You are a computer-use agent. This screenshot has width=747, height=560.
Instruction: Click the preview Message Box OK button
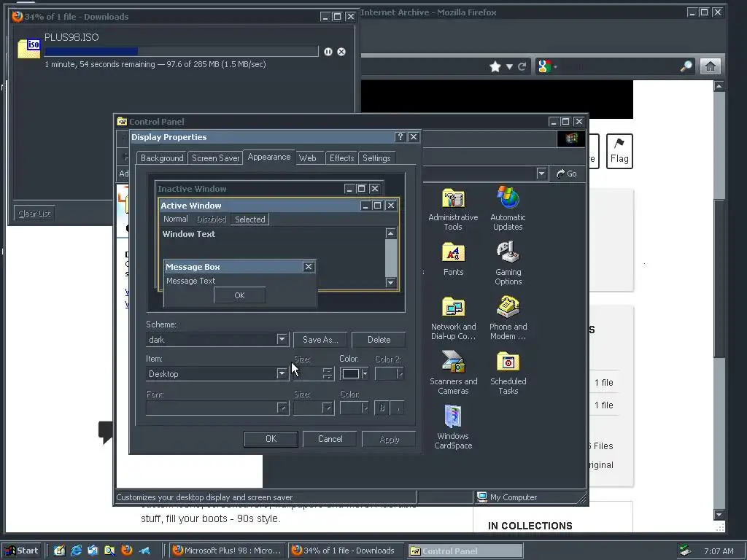[239, 295]
